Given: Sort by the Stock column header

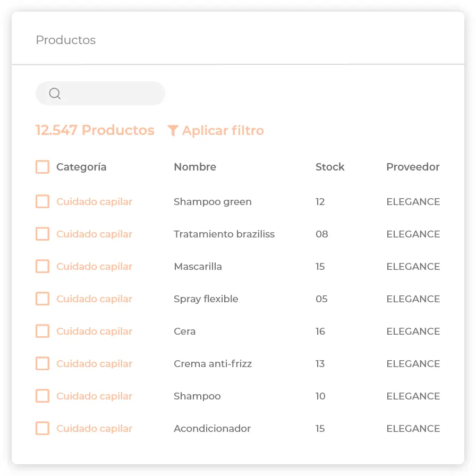Looking at the screenshot, I should pyautogui.click(x=330, y=167).
